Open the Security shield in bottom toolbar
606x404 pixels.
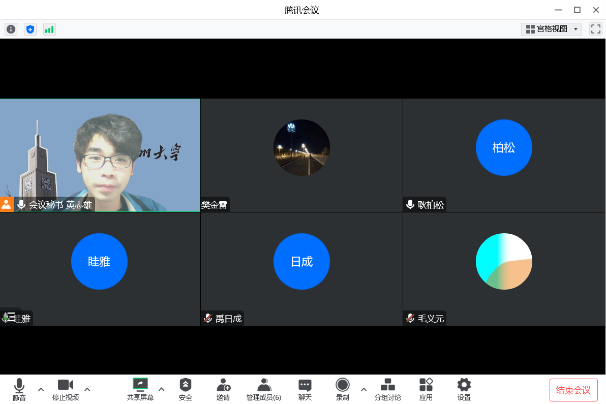coord(185,388)
